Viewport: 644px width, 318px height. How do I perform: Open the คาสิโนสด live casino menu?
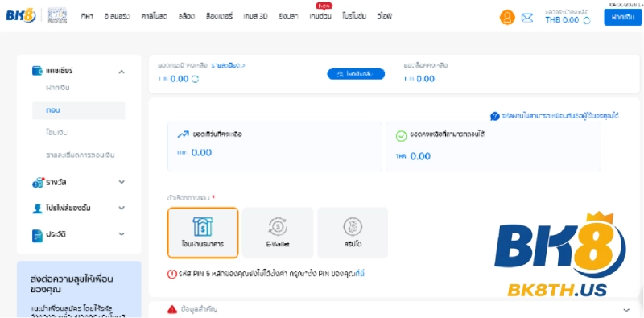point(155,16)
